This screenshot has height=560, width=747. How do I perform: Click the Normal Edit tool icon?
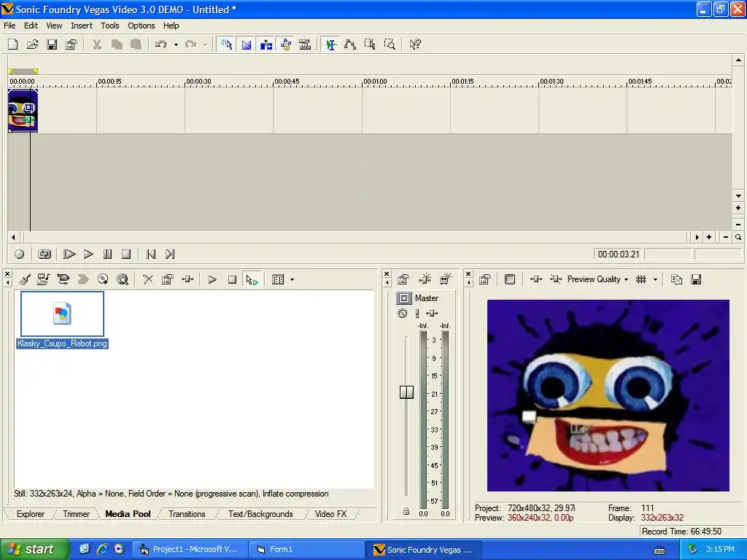(330, 44)
